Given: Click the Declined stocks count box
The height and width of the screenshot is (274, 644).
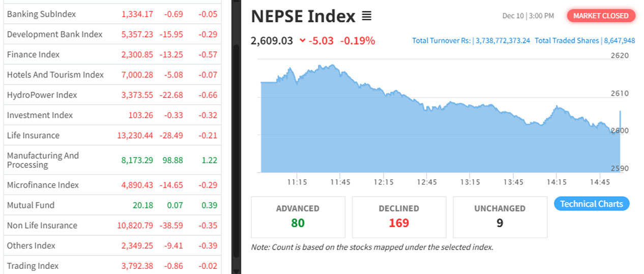Looking at the screenshot, I should (x=399, y=217).
